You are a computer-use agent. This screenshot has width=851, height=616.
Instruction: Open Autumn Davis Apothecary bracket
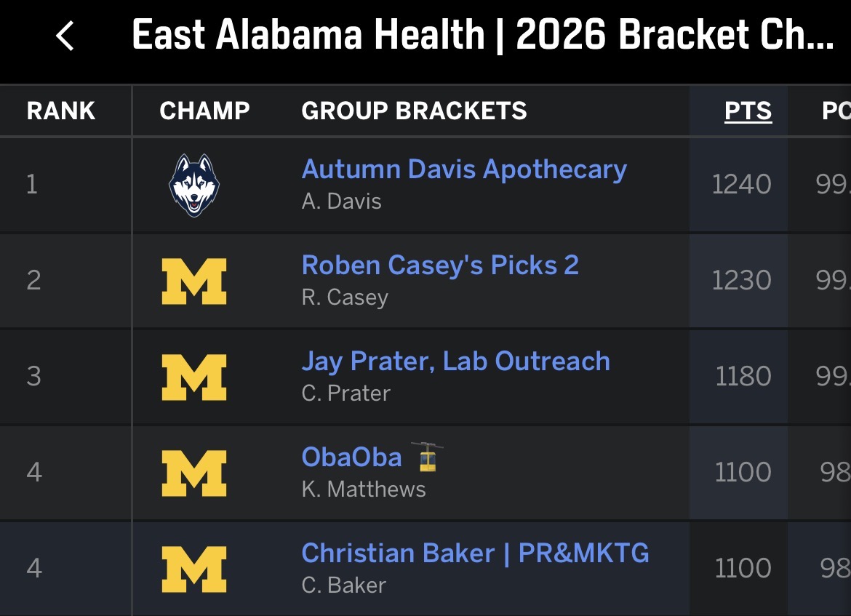tap(464, 169)
